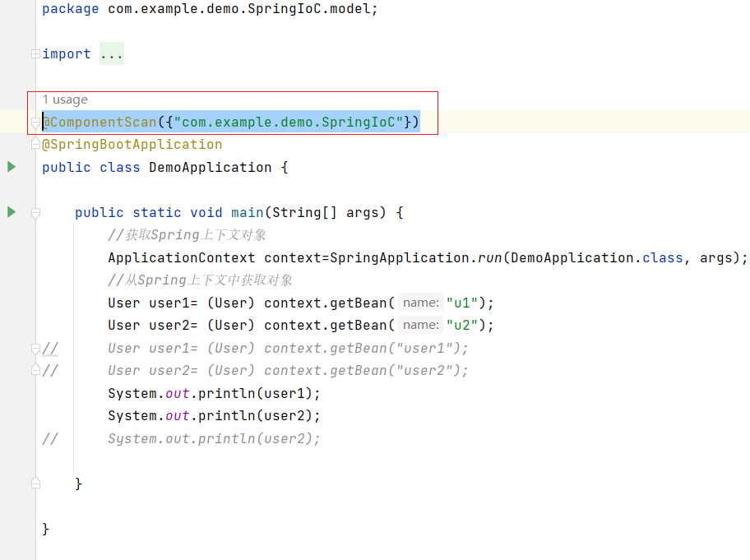Click the active System.out.println(user2) statement
Image resolution: width=750 pixels, height=560 pixels.
pyautogui.click(x=215, y=415)
